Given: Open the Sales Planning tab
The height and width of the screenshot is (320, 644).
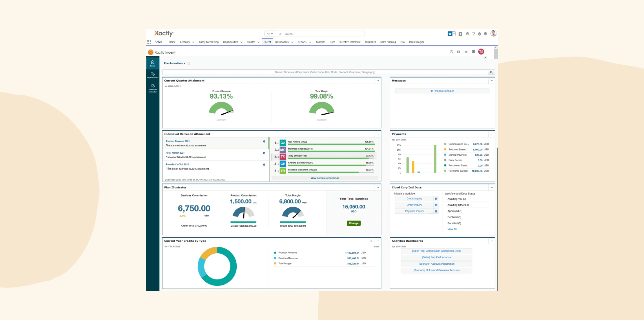Looking at the screenshot, I should tap(388, 42).
